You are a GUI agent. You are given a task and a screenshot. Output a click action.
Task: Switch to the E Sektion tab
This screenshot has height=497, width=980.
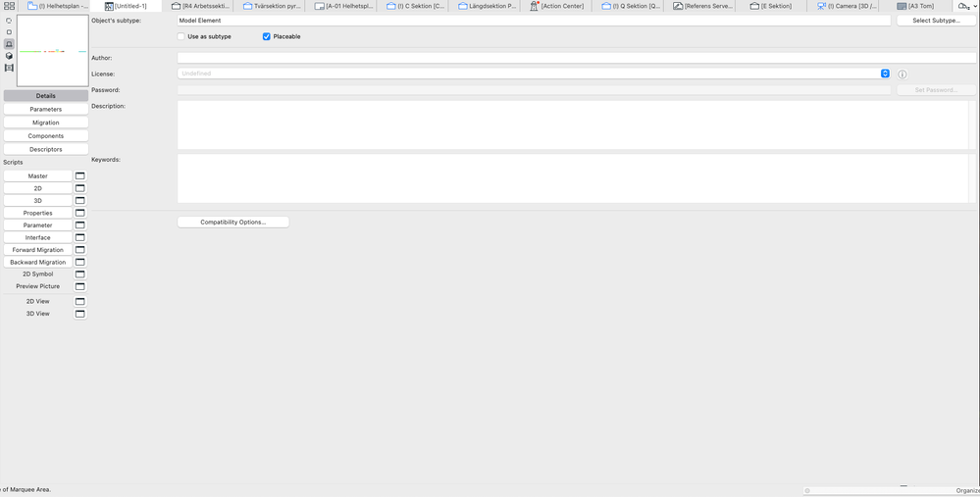point(772,6)
